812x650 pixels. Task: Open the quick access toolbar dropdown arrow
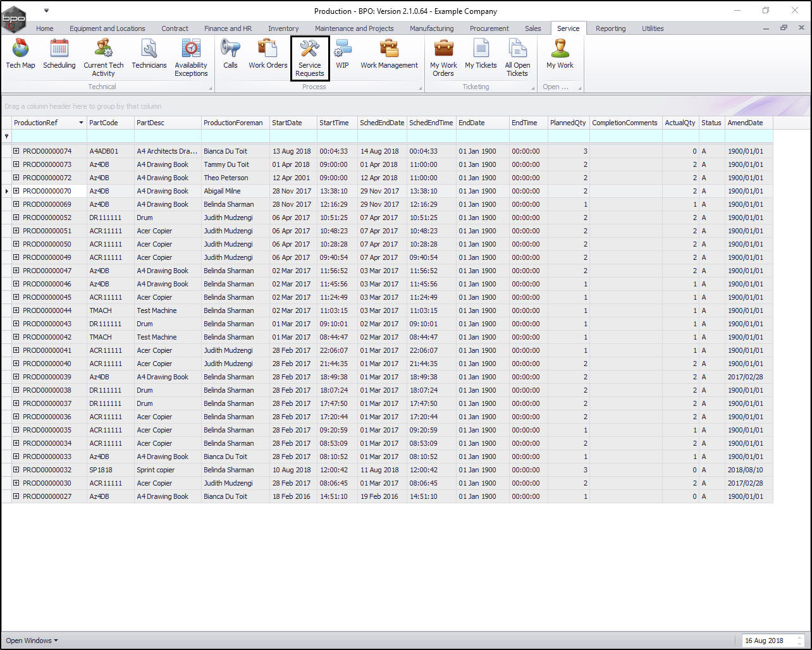[46, 11]
